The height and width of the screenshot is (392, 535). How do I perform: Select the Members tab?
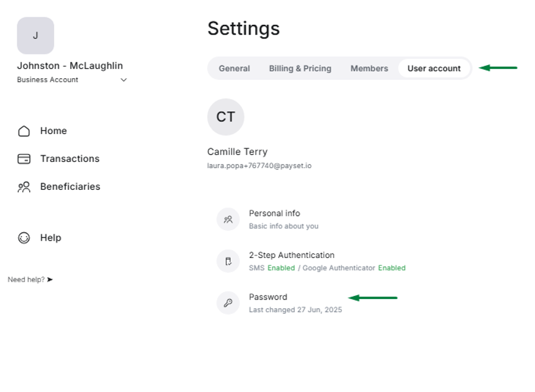point(369,68)
